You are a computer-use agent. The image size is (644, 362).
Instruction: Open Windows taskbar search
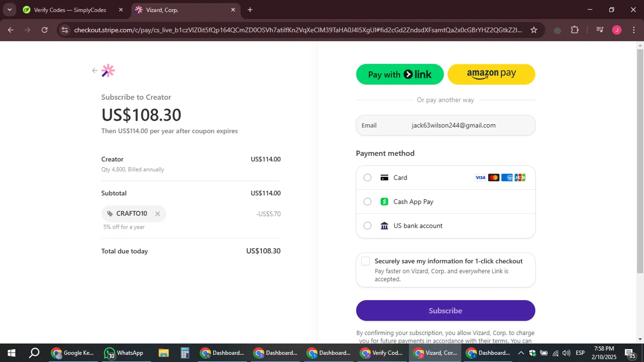[x=34, y=353]
